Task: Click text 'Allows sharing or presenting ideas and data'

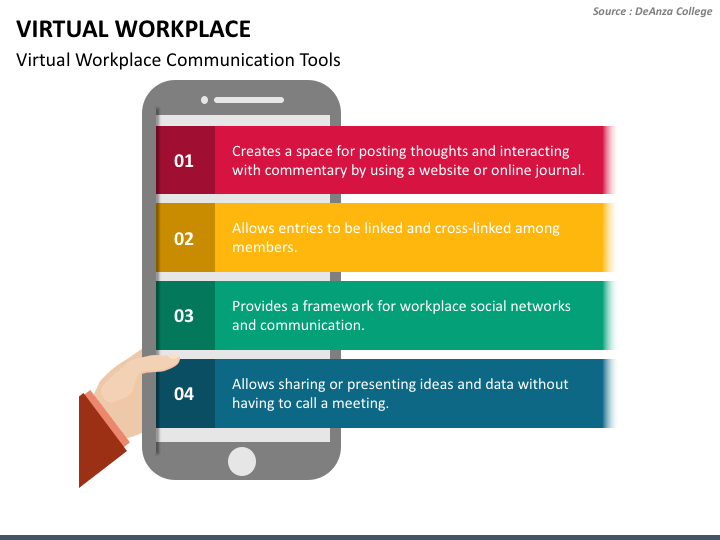Action: pos(372,384)
